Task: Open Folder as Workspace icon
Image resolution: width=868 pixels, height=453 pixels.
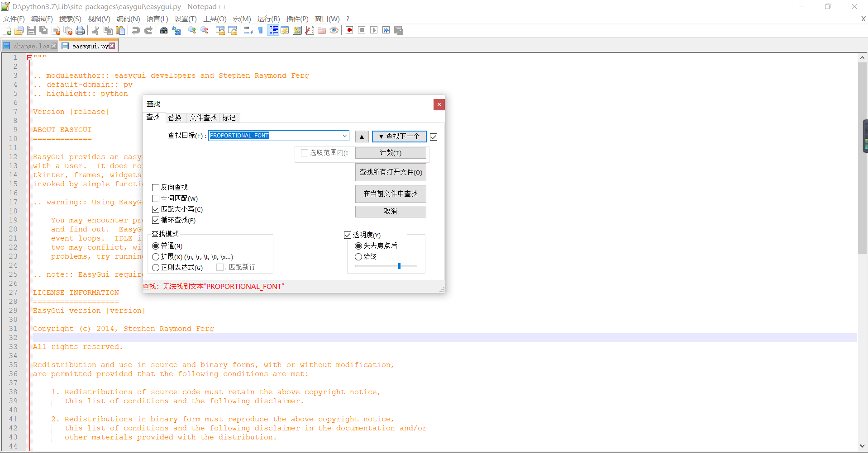Action: [x=322, y=30]
